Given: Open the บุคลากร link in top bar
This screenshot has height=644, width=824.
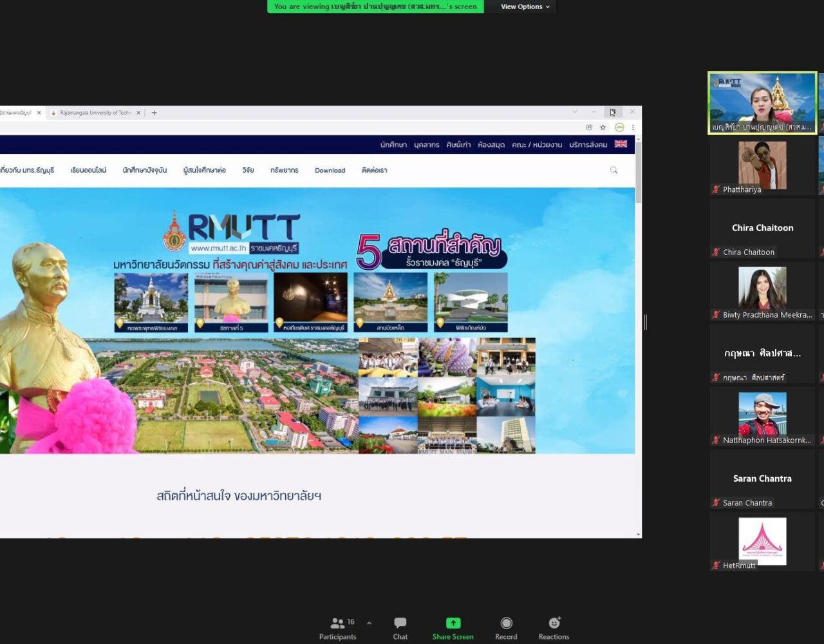Looking at the screenshot, I should (427, 145).
